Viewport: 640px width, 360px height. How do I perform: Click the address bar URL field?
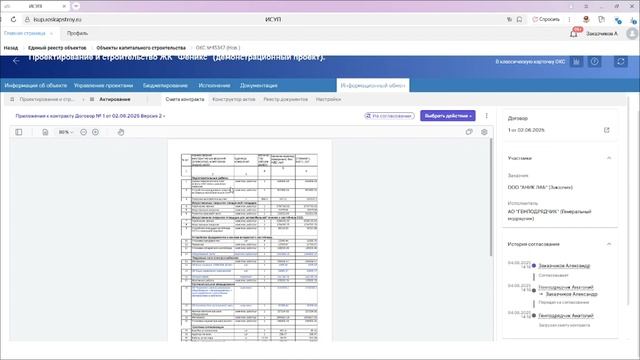click(x=58, y=19)
